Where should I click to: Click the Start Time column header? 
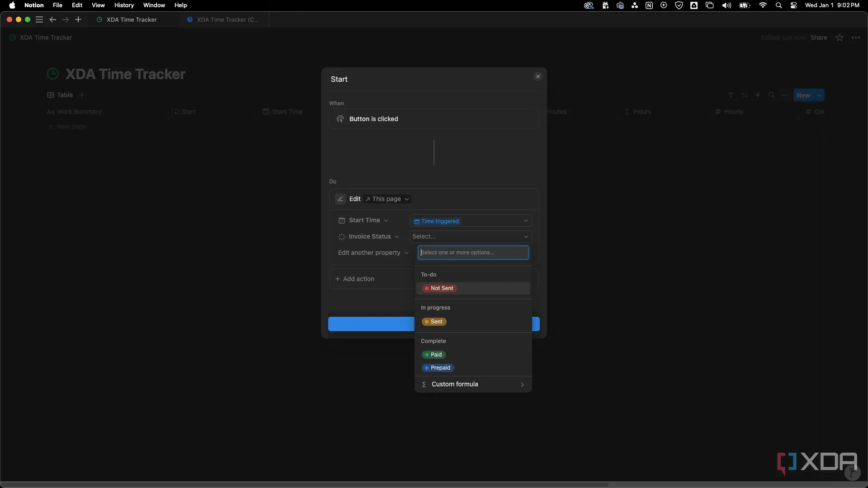pos(283,112)
